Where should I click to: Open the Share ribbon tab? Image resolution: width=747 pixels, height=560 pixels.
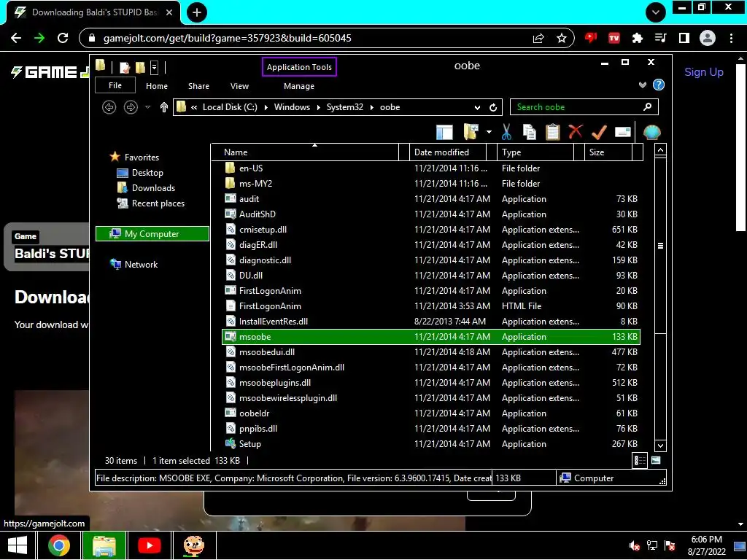coord(198,86)
